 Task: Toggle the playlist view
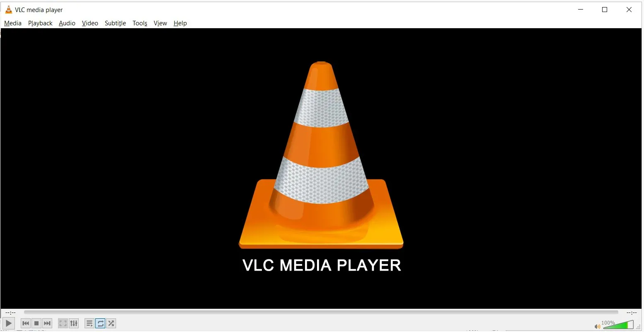[x=90, y=323]
